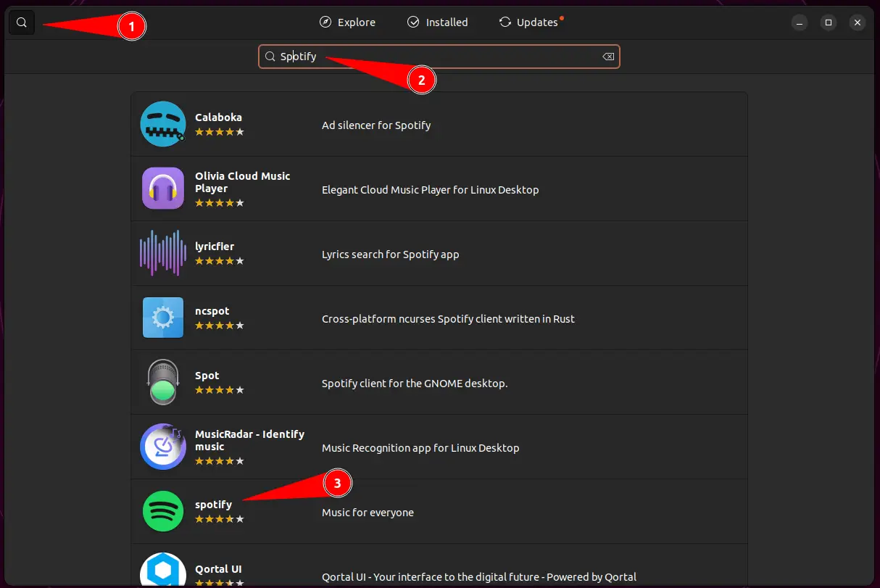Click the Qortal 'interface to the digital future' description
This screenshot has width=880, height=588.
479,577
